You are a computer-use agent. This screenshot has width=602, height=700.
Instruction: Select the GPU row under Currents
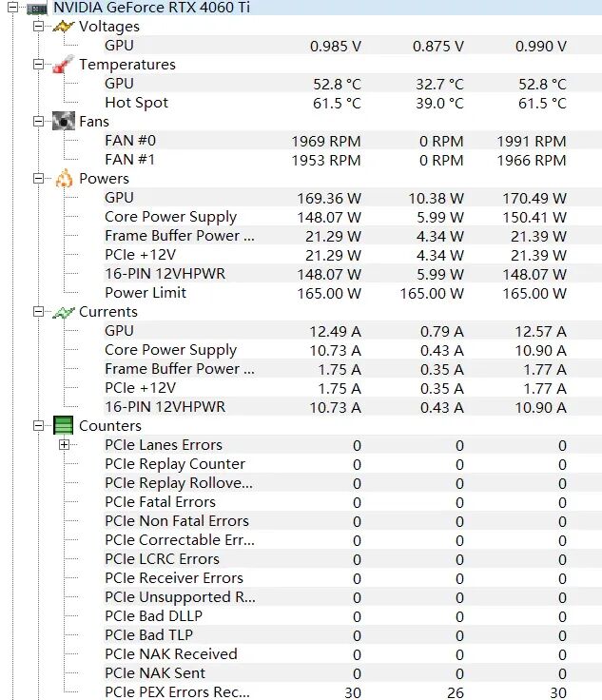pos(353,330)
